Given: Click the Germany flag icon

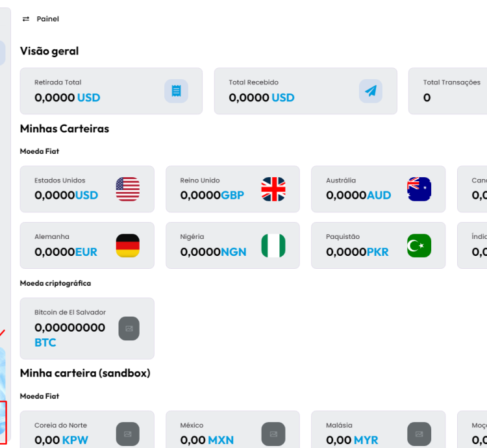Looking at the screenshot, I should 128,245.
